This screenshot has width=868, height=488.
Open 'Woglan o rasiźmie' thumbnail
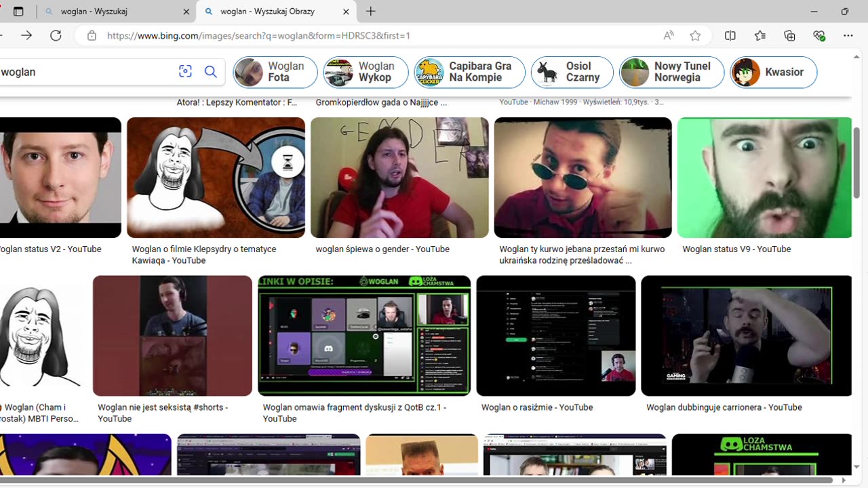click(x=556, y=335)
